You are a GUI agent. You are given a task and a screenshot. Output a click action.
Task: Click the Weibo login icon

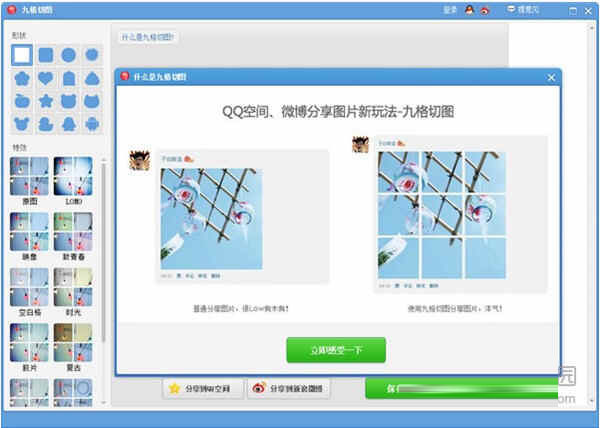[485, 9]
